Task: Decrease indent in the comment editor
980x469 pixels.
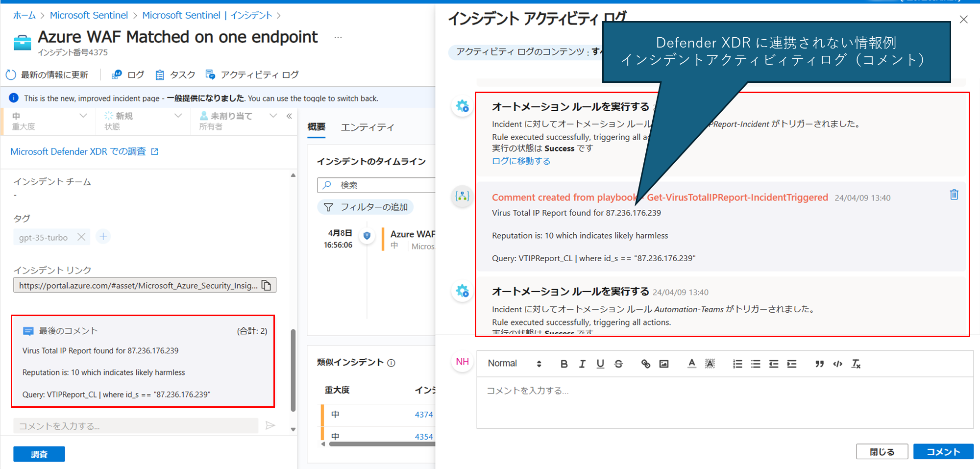Action: click(x=774, y=364)
